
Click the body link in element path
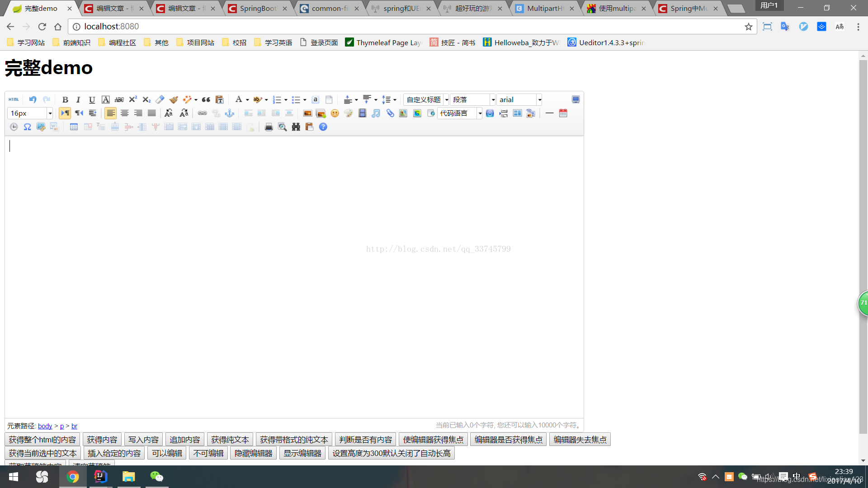[x=45, y=426]
